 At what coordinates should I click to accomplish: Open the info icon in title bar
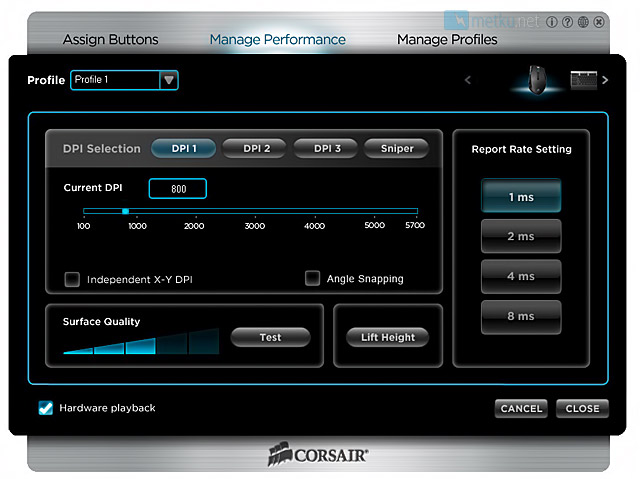[x=552, y=22]
